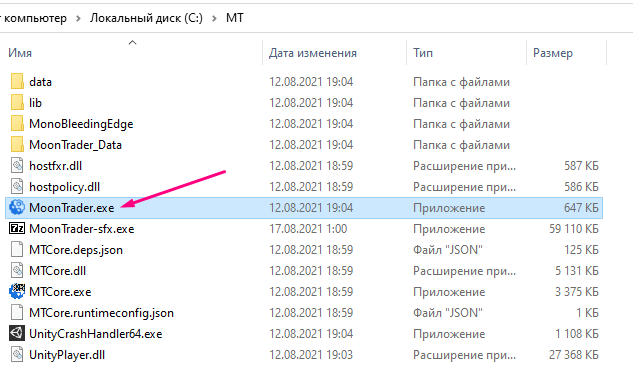633x381 pixels.
Task: Click the hostpolicy.dll file icon
Action: 17,186
